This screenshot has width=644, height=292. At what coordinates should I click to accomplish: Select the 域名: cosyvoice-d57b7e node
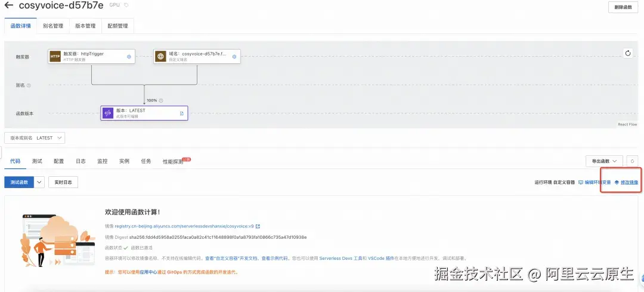[x=197, y=56]
